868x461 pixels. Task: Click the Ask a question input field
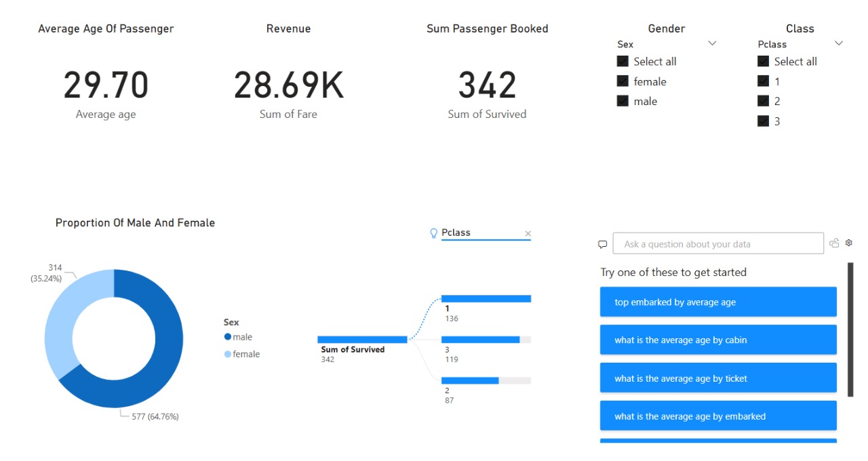[x=719, y=243]
